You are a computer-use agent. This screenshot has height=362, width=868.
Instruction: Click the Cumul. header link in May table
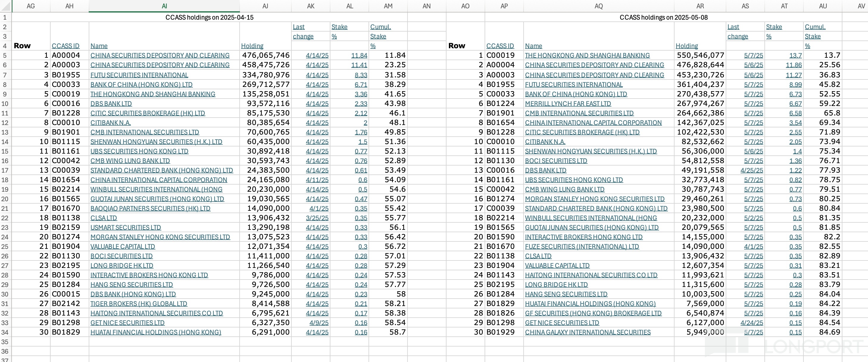coord(815,26)
